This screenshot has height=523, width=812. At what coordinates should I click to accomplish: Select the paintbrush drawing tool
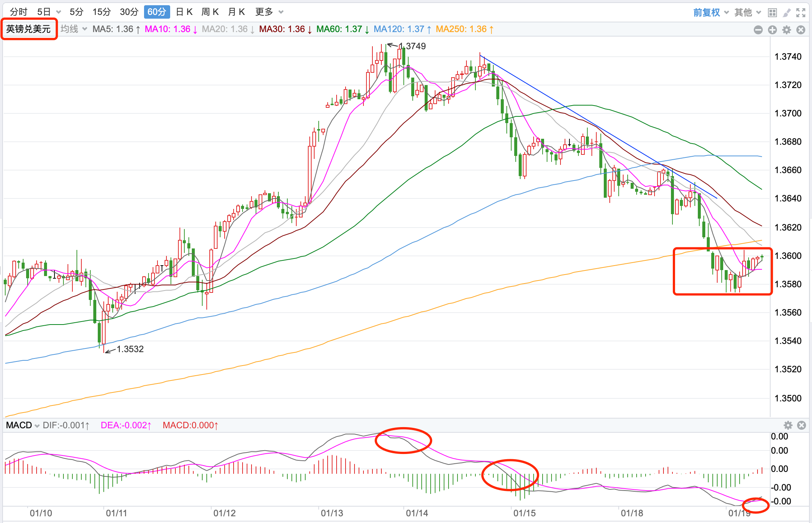click(786, 13)
